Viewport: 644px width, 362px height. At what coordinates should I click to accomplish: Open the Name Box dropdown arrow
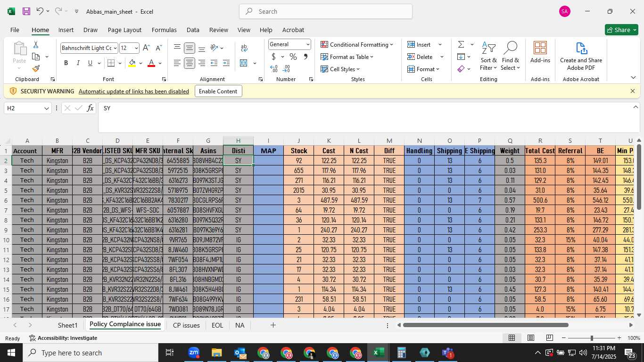tap(46, 108)
